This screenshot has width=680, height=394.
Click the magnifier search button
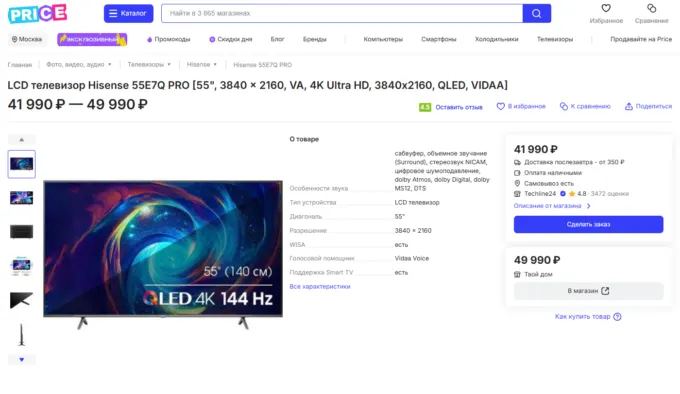point(536,13)
